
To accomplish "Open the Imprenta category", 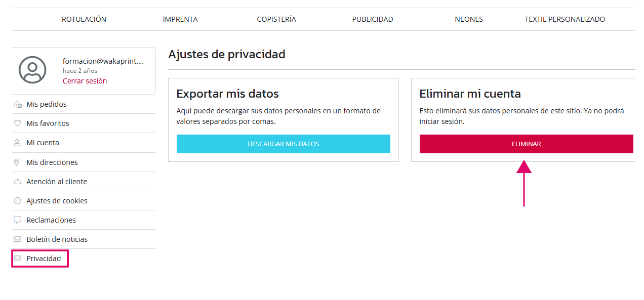I will pos(180,19).
